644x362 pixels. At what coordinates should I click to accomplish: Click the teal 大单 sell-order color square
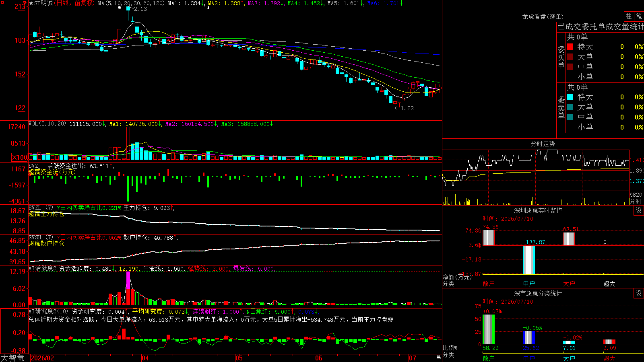(570, 107)
